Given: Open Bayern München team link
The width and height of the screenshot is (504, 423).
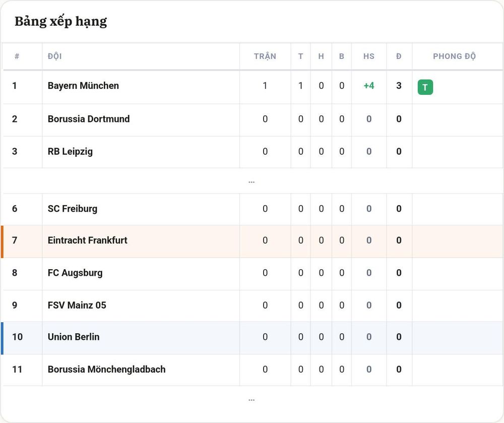Looking at the screenshot, I should [x=83, y=86].
